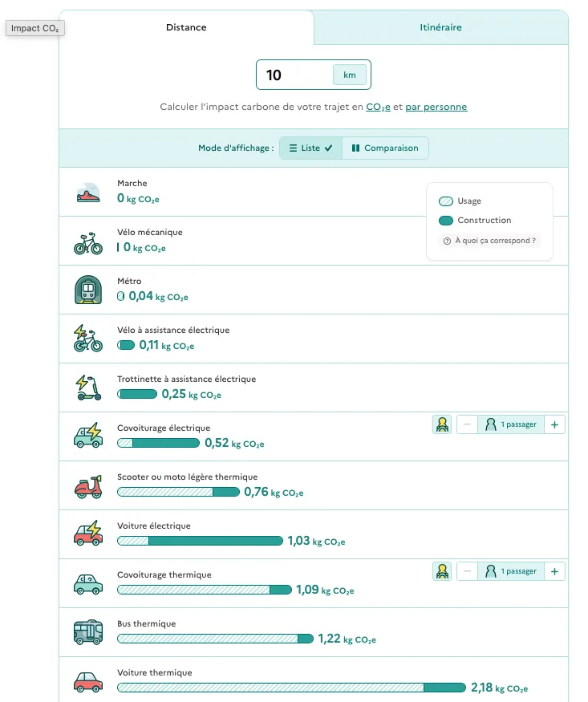Decrease passengers for Covoiturage thermique
Viewport: 588px width, 702px height.
point(467,571)
